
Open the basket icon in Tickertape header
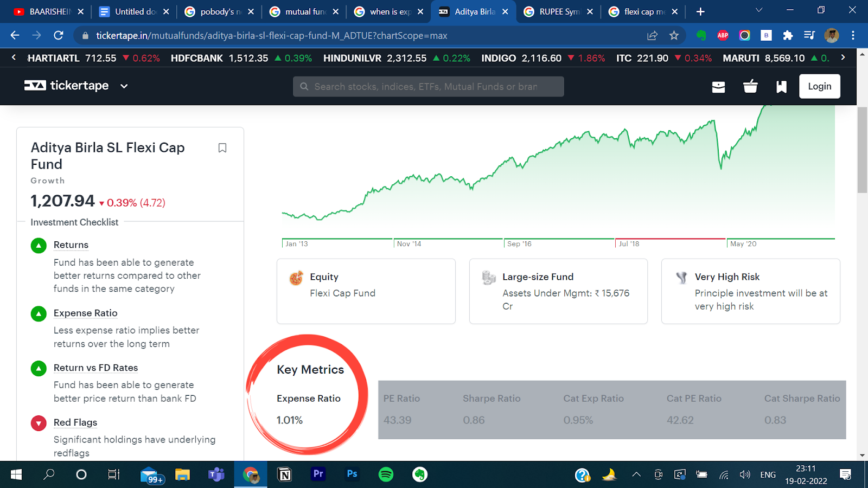pos(750,86)
